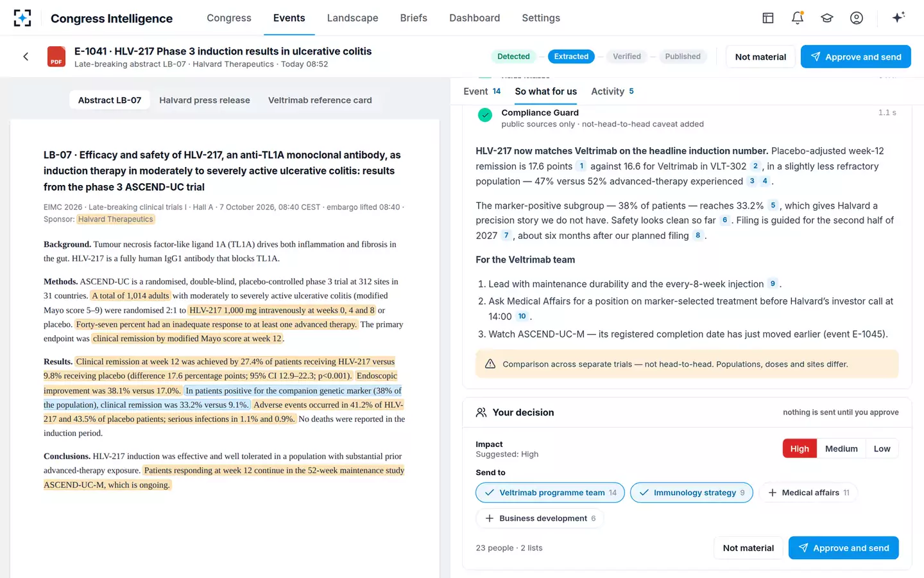Open the Veltrimab reference card tab
Image resolution: width=924 pixels, height=578 pixels.
320,100
